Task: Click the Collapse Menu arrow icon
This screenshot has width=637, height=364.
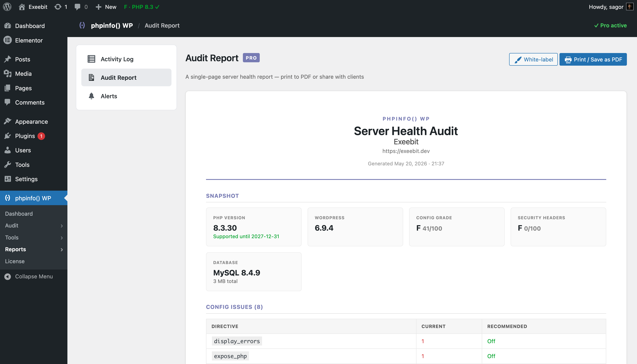Action: click(x=8, y=276)
